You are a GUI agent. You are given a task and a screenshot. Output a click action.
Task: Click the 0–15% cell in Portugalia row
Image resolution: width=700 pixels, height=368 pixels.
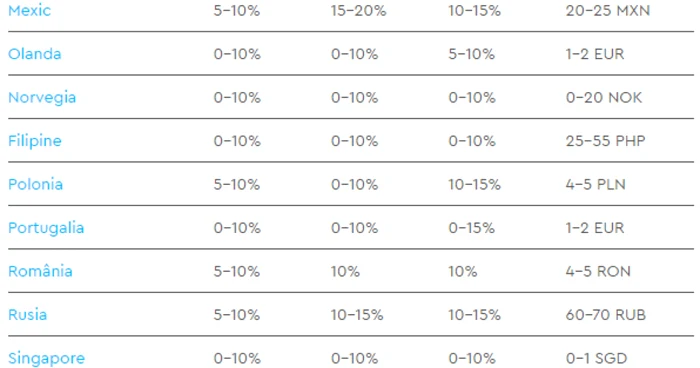(471, 228)
